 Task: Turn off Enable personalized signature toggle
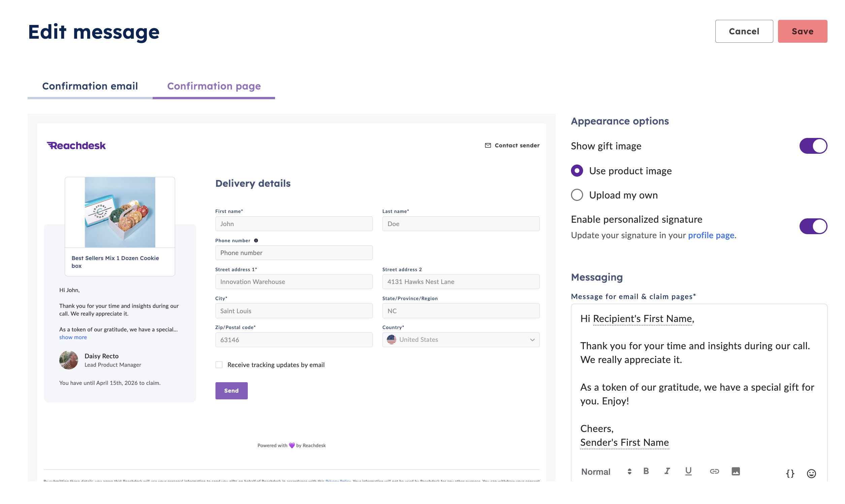[813, 226]
